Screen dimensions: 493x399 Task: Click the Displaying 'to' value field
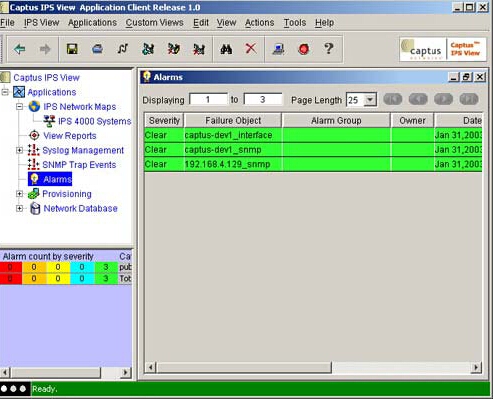(x=263, y=99)
